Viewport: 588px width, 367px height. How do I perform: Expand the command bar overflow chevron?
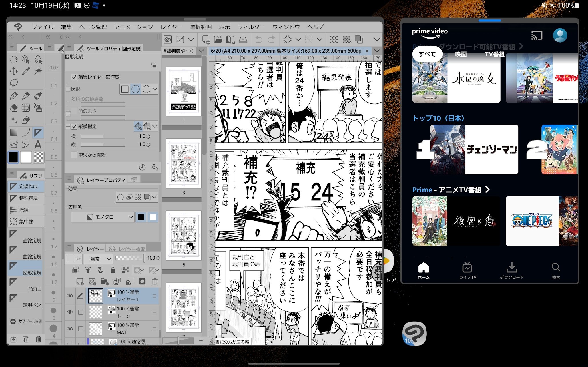[377, 39]
